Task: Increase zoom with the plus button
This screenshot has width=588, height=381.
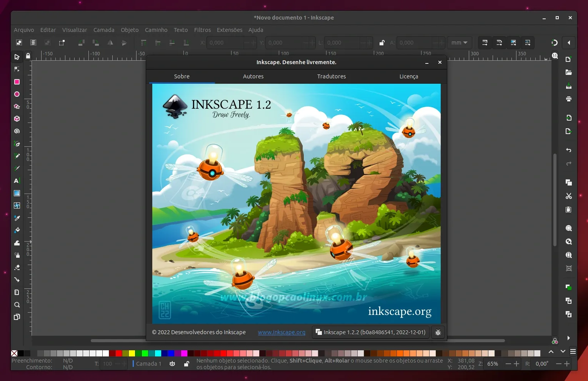Action: point(516,364)
